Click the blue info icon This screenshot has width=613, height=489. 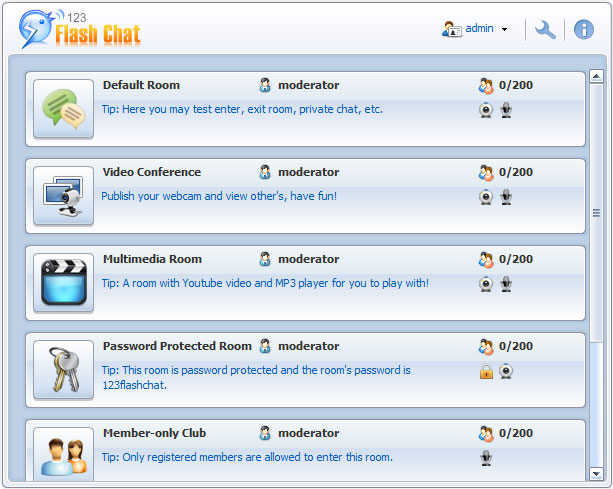pyautogui.click(x=584, y=29)
